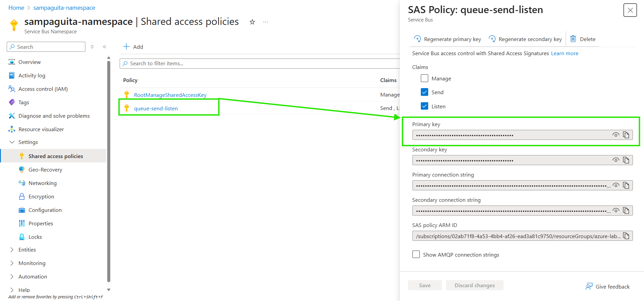
Task: Enable the Manage claim checkbox
Action: (425, 78)
